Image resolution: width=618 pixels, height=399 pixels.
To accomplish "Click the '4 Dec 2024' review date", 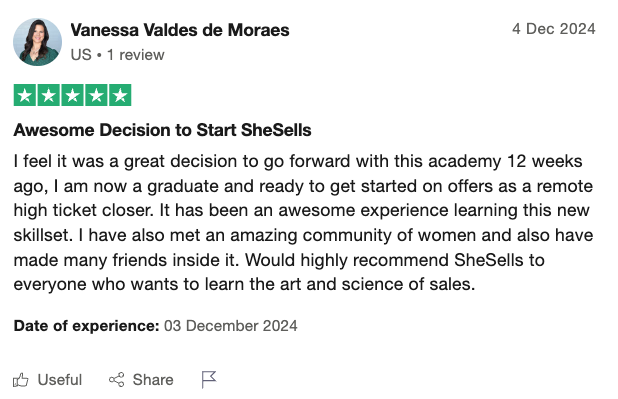I will [554, 29].
